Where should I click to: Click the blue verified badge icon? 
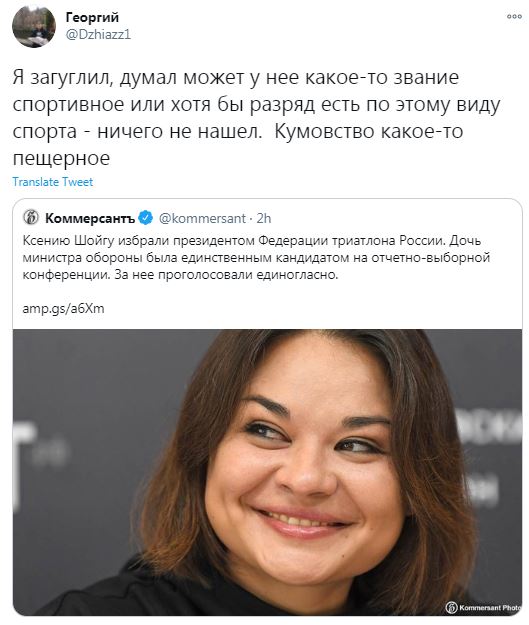(146, 218)
